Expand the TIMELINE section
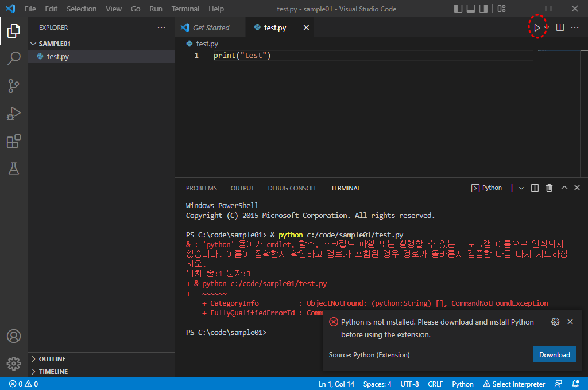The width and height of the screenshot is (588, 390). click(101, 372)
